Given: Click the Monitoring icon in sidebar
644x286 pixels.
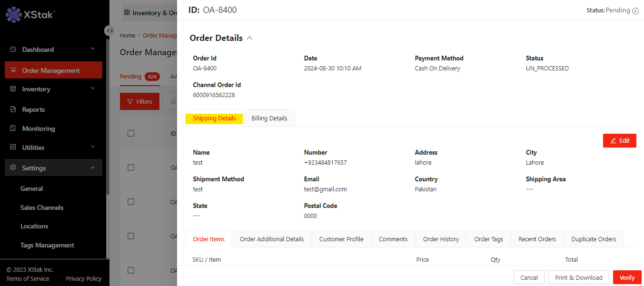Looking at the screenshot, I should [13, 128].
